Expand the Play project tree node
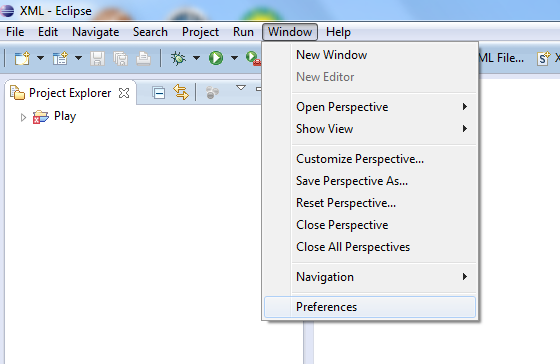Image resolution: width=560 pixels, height=364 pixels. click(x=23, y=117)
